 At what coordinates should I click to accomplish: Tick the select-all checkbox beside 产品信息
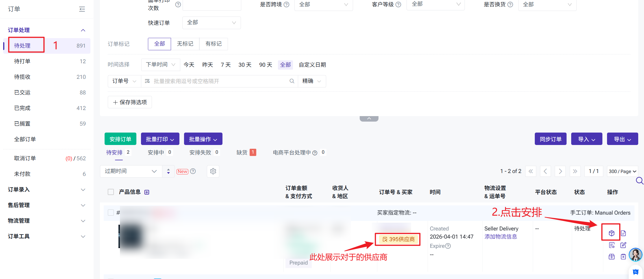pyautogui.click(x=111, y=192)
